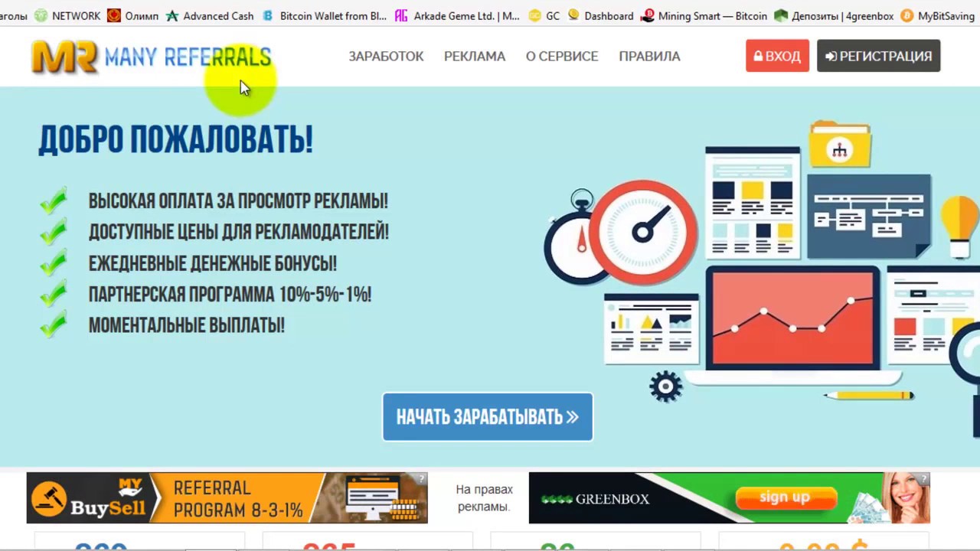The height and width of the screenshot is (551, 980).
Task: Click the На правах рекламы label
Action: 484,498
